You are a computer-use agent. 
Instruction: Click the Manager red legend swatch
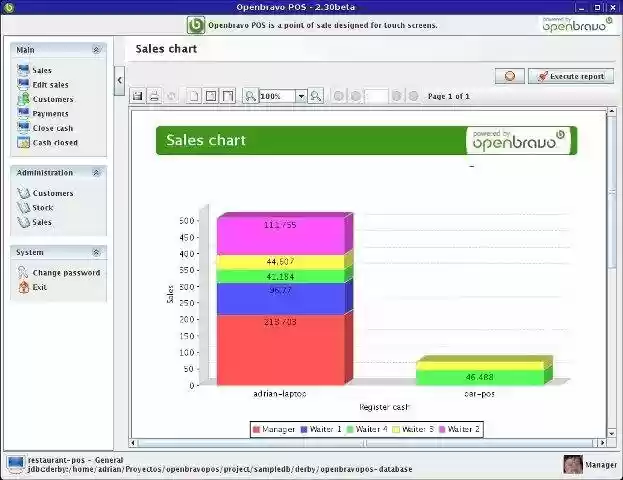pos(256,429)
